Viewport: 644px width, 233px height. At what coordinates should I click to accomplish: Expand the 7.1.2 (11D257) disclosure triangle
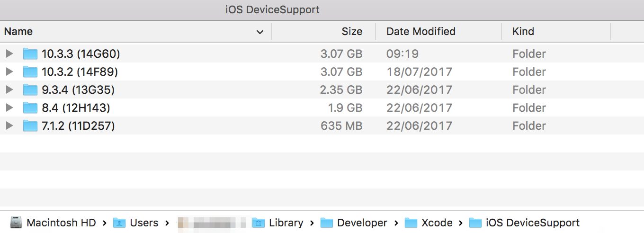9,126
